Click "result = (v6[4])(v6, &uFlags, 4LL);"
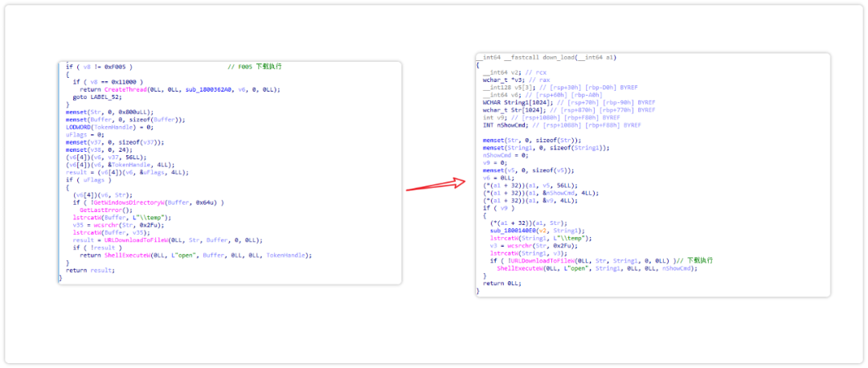This screenshot has width=868, height=368. click(x=127, y=172)
